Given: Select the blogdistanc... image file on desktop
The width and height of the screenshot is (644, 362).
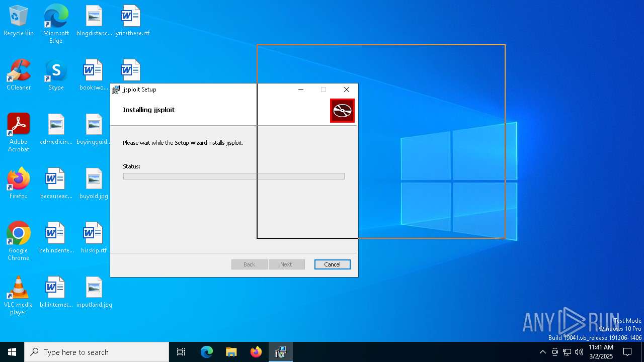Looking at the screenshot, I should point(94,21).
